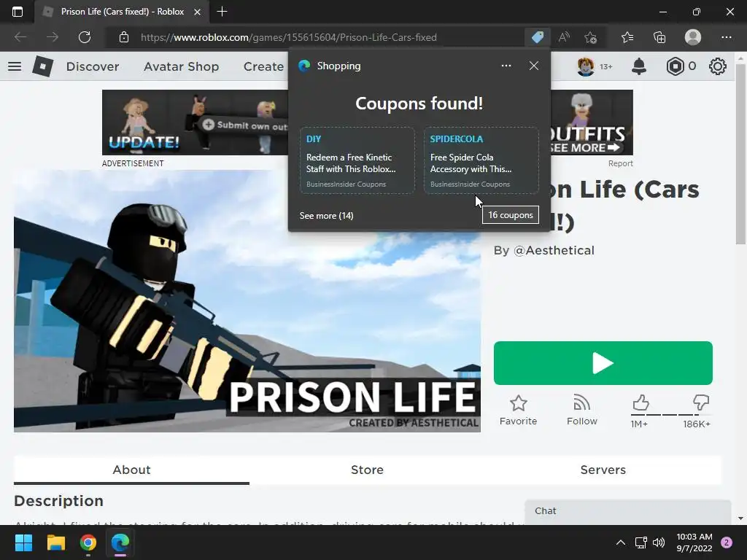Open the DIY Kinetic Staff coupon

[357, 160]
